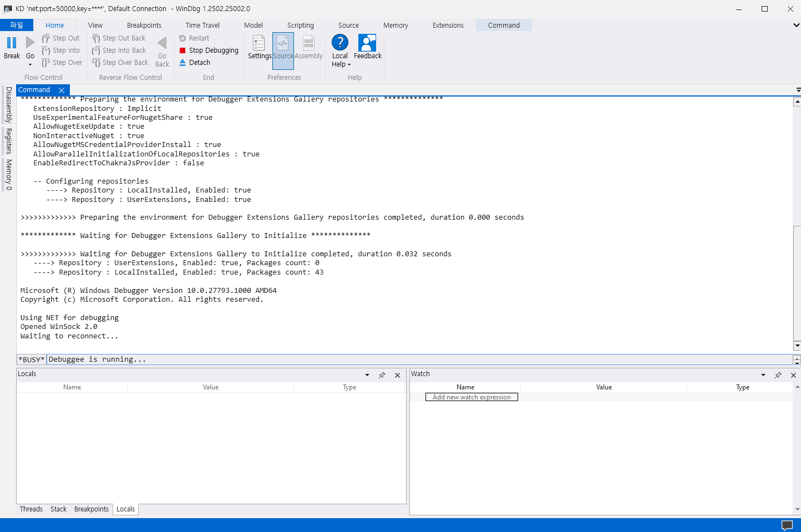Click Watch Value column header
The width and height of the screenshot is (801, 532).
coord(604,387)
